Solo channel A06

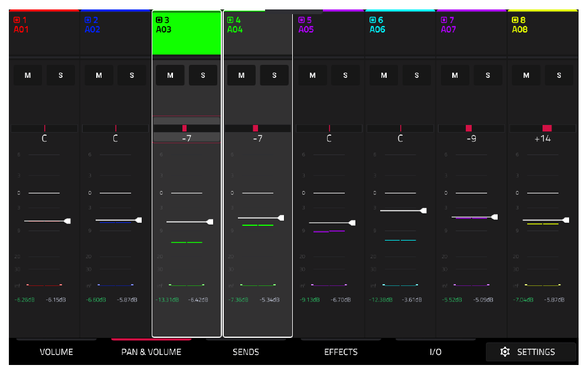pyautogui.click(x=417, y=75)
